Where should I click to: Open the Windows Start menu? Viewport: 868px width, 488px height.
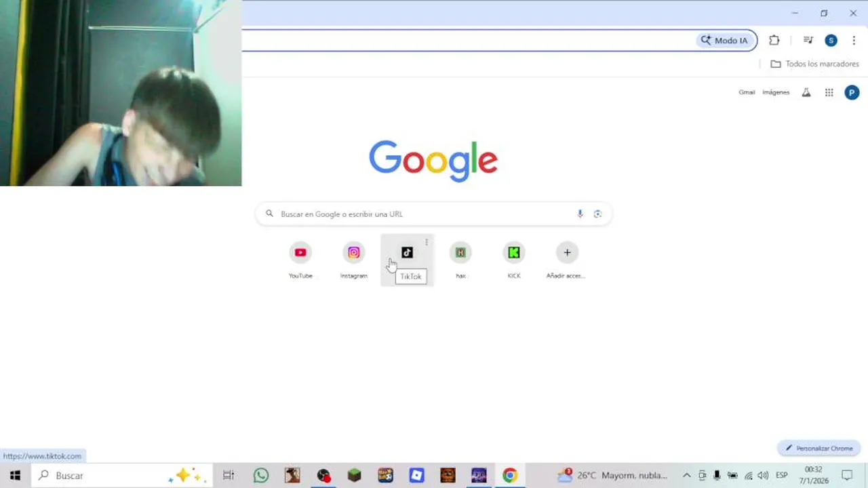pos(15,475)
